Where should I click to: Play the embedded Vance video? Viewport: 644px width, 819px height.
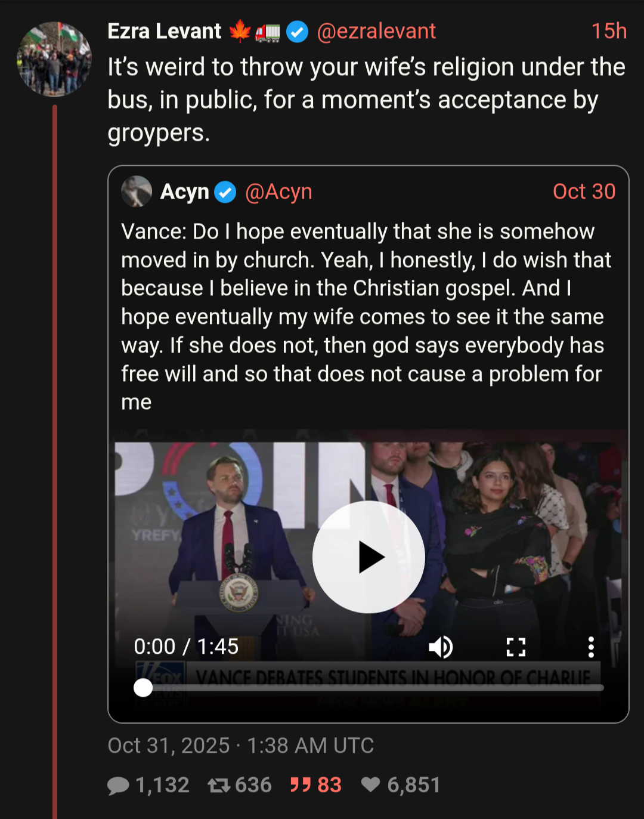click(x=369, y=557)
